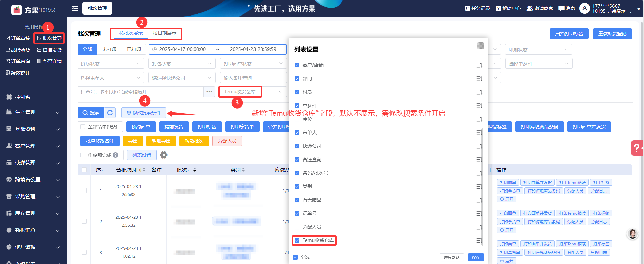
Task: Open the 打印面单状态 dropdown
Action: 253,64
